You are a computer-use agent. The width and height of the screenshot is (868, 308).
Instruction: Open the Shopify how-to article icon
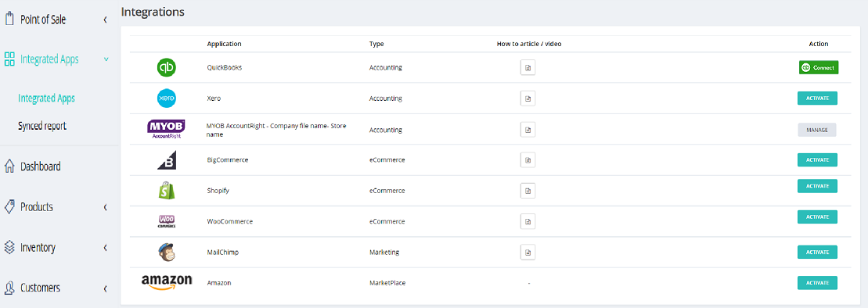pos(528,190)
